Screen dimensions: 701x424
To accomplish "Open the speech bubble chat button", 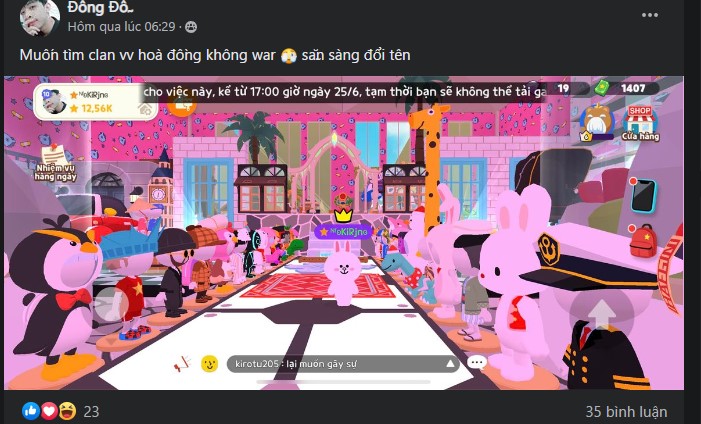I will (x=477, y=362).
